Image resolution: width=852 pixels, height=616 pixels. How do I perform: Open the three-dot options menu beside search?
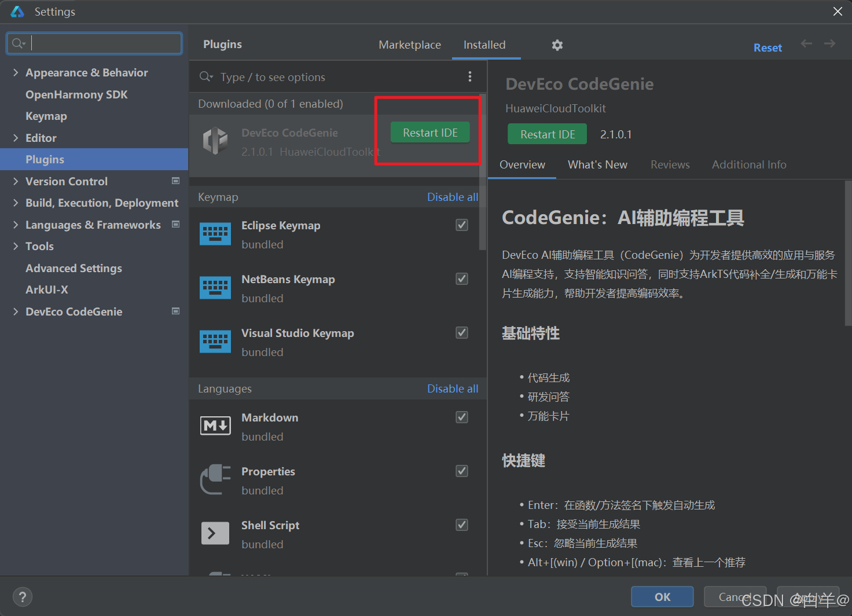(469, 76)
